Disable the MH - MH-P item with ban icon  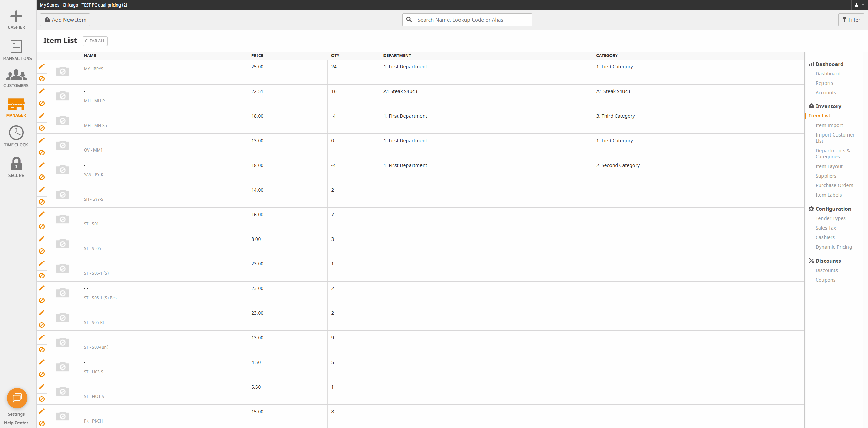pyautogui.click(x=42, y=103)
